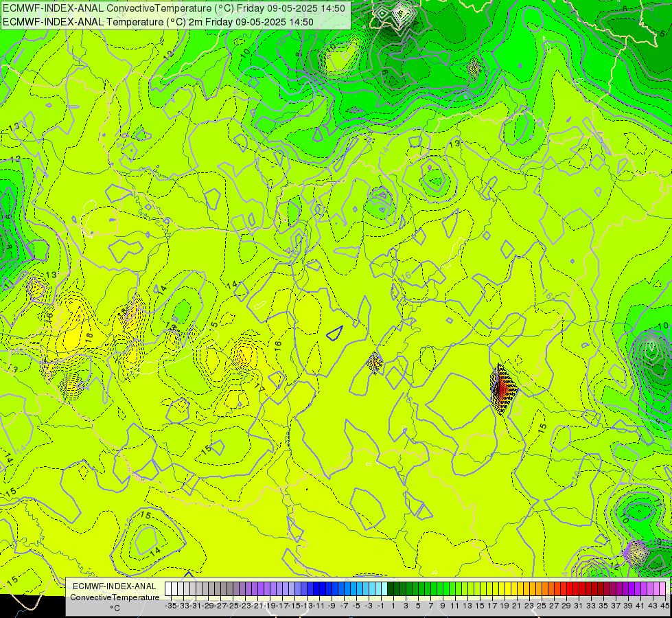Select the red legend swatch above 31
This screenshot has height=618, width=672.
click(x=577, y=589)
